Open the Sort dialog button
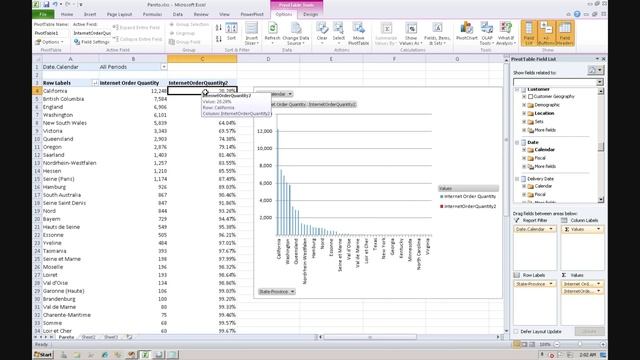Viewport: 640px width, 360px height. tap(231, 32)
